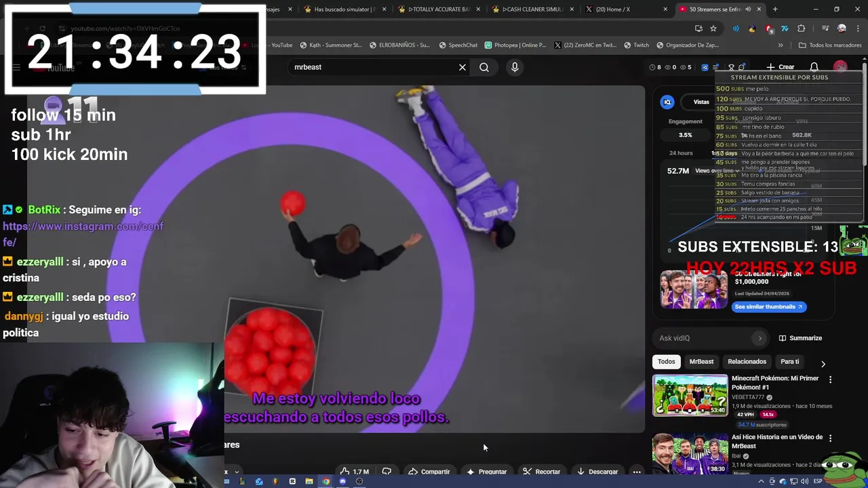This screenshot has width=868, height=488.
Task: Open YouTube notifications bell
Action: coord(814,67)
